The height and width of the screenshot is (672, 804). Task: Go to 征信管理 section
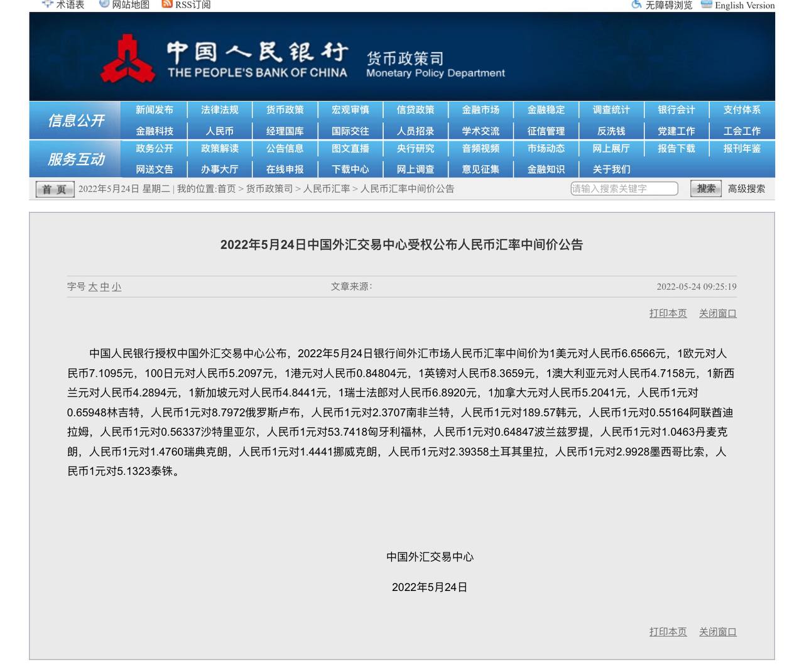coord(546,131)
